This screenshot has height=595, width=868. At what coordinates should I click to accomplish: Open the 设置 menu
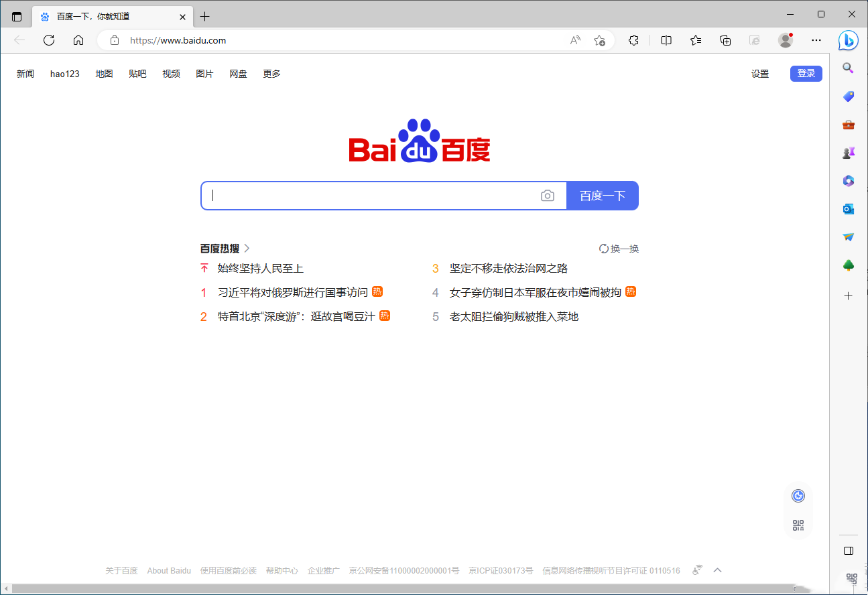point(760,74)
